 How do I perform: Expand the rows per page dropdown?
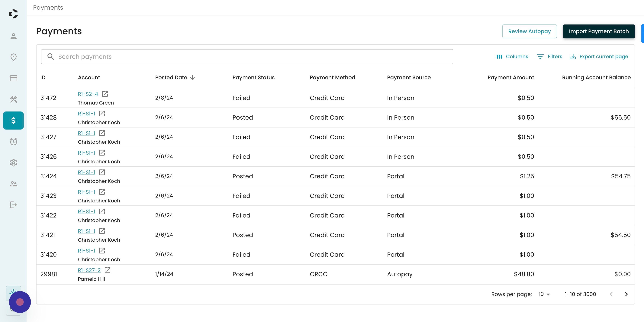[x=544, y=294]
